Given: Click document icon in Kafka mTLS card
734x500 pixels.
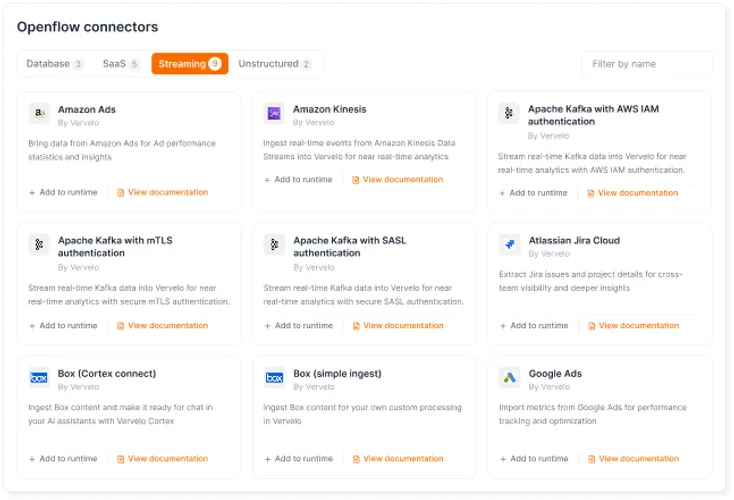Looking at the screenshot, I should 120,326.
